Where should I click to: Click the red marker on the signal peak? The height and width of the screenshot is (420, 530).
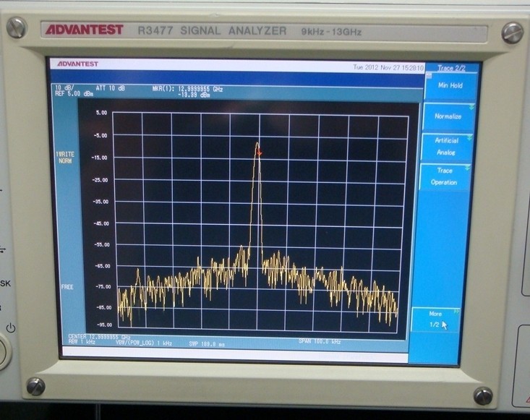click(260, 153)
